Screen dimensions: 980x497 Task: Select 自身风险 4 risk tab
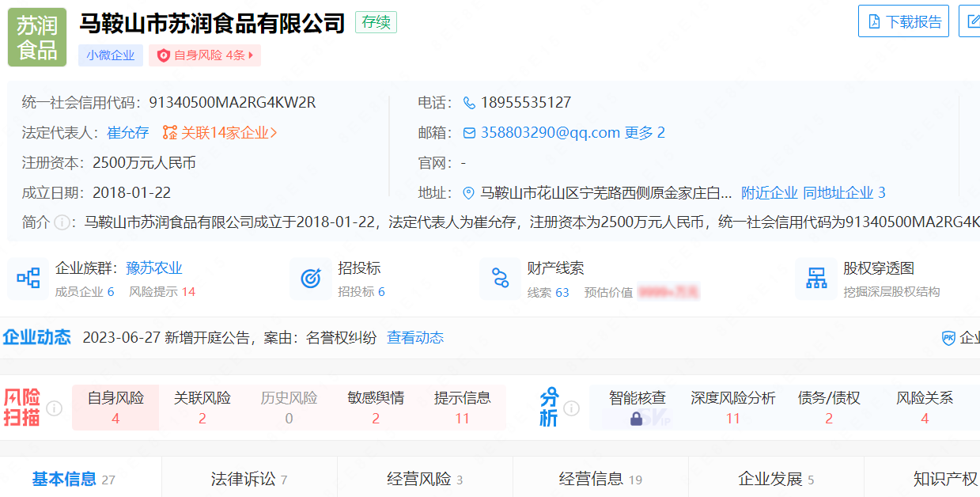(115, 408)
